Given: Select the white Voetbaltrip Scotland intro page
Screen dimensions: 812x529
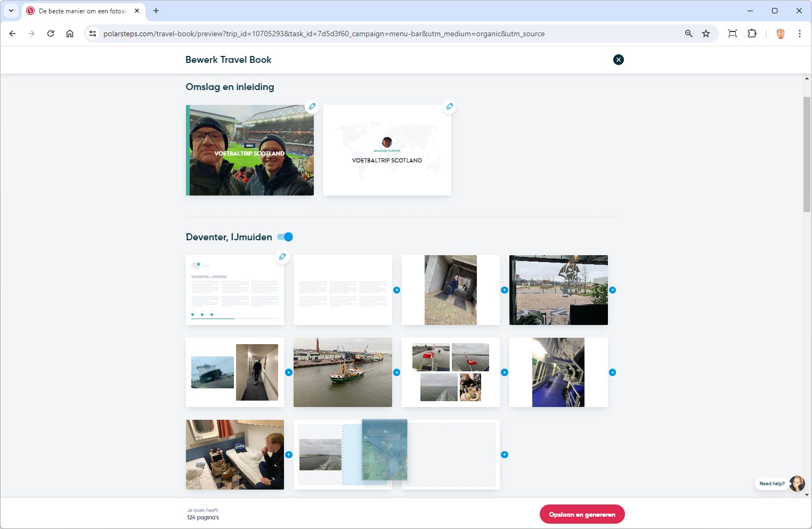Looking at the screenshot, I should click(x=387, y=150).
